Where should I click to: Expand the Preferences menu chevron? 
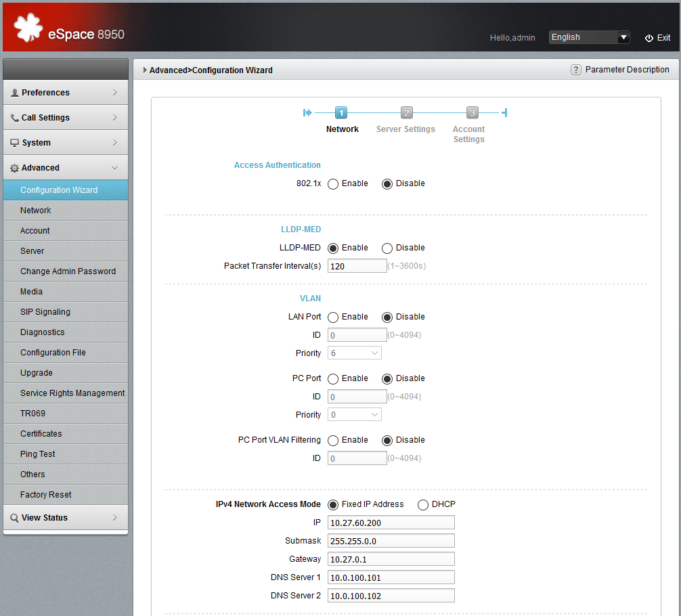tap(115, 93)
